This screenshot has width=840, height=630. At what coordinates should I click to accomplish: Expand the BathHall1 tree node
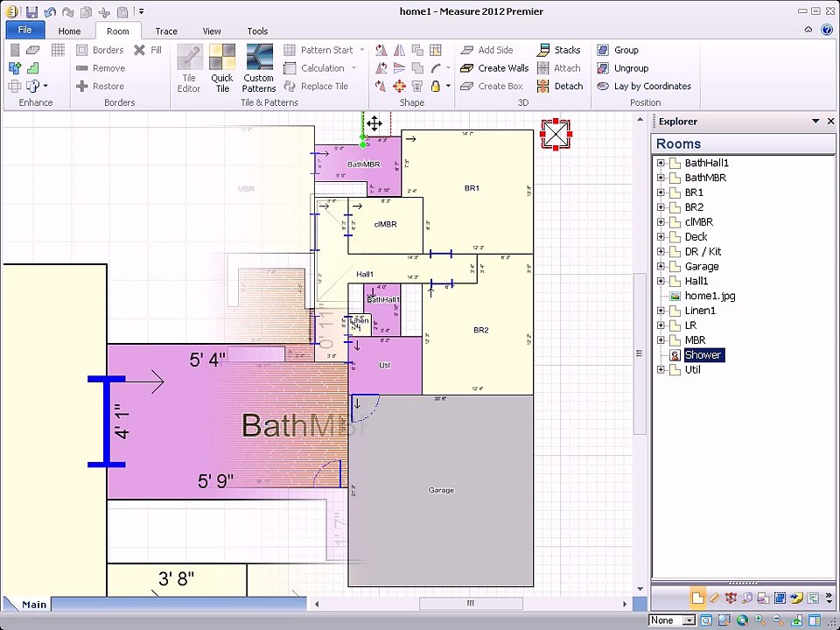click(x=661, y=163)
